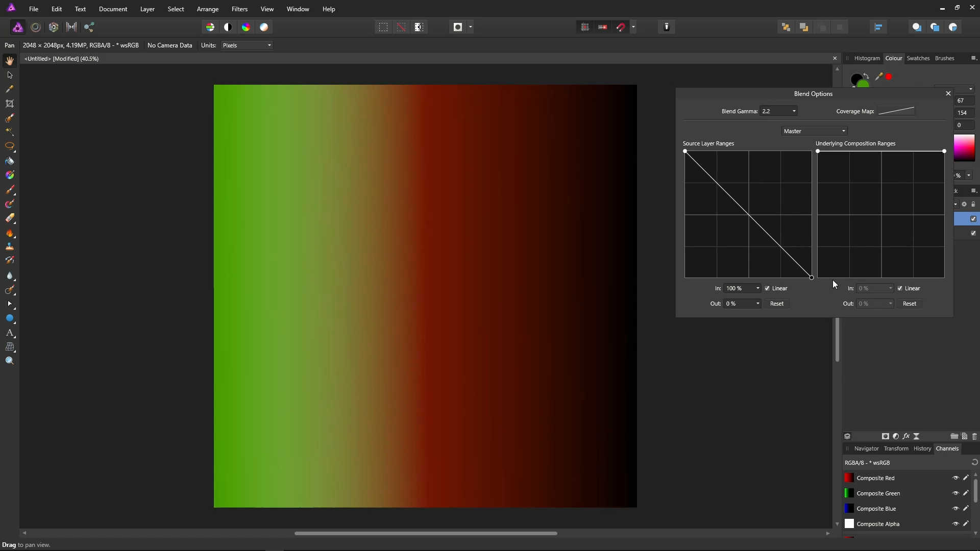Click the Coverage Map curve preview

click(x=896, y=111)
